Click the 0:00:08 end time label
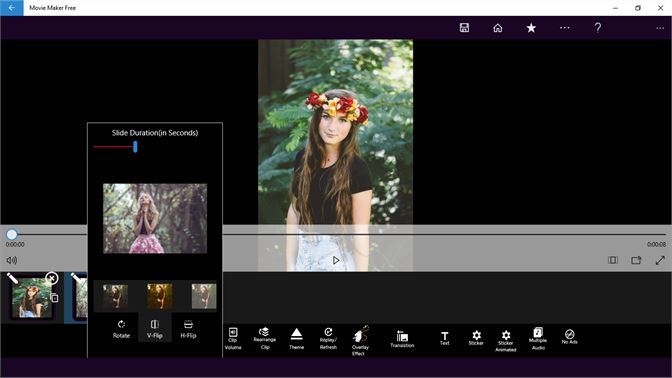 point(657,244)
